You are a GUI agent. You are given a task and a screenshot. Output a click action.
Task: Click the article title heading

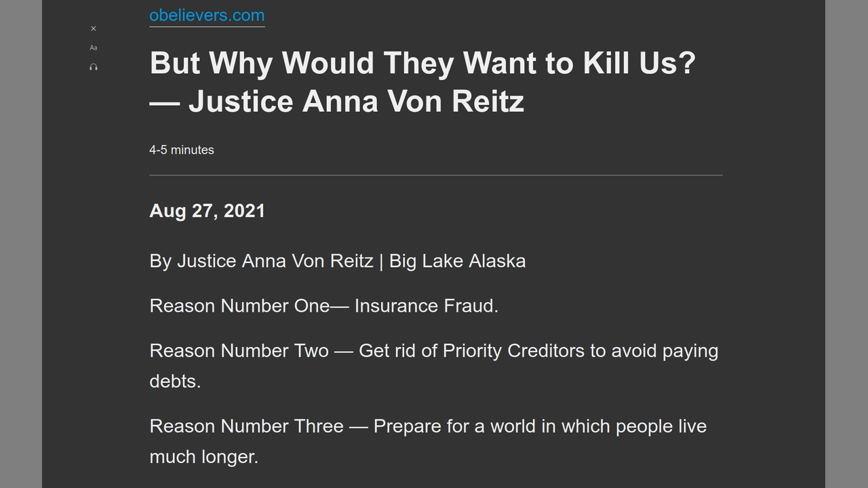tap(422, 82)
